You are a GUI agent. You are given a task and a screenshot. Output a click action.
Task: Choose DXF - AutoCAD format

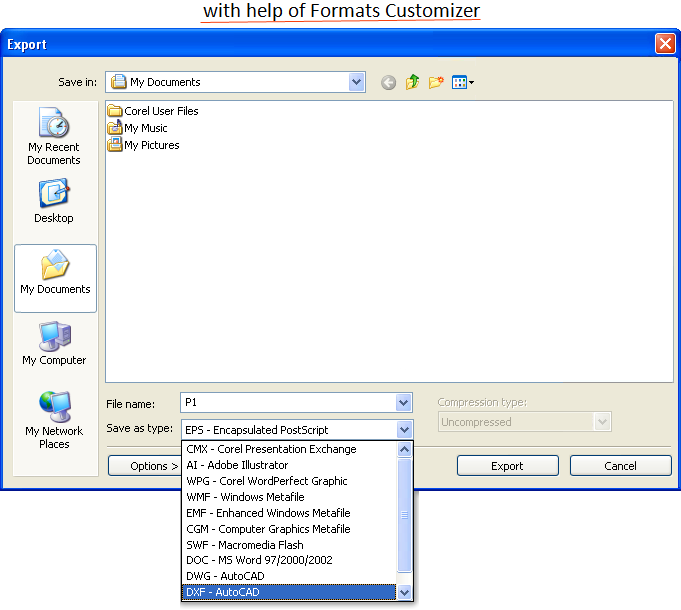pyautogui.click(x=289, y=593)
